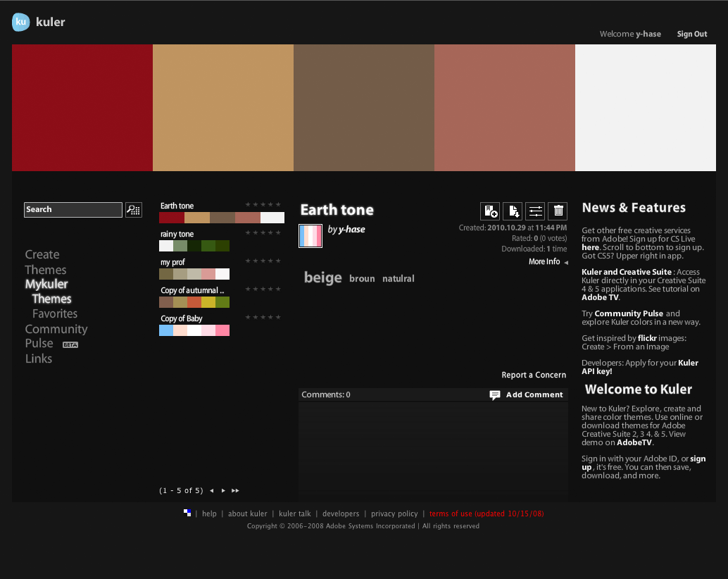Select the dark red large color swatch
This screenshot has height=579, width=728.
[82, 108]
